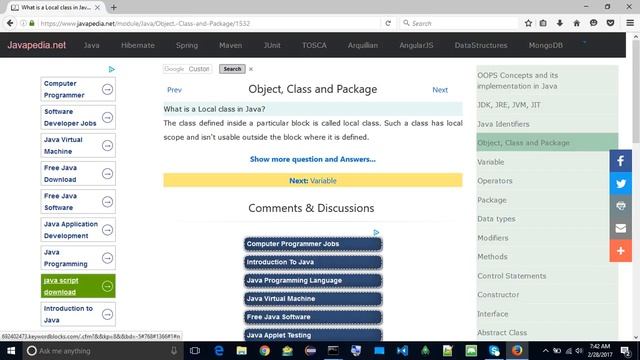Open Visual Studio Code from taskbar
Image resolution: width=640 pixels, height=360 pixels.
(402, 351)
